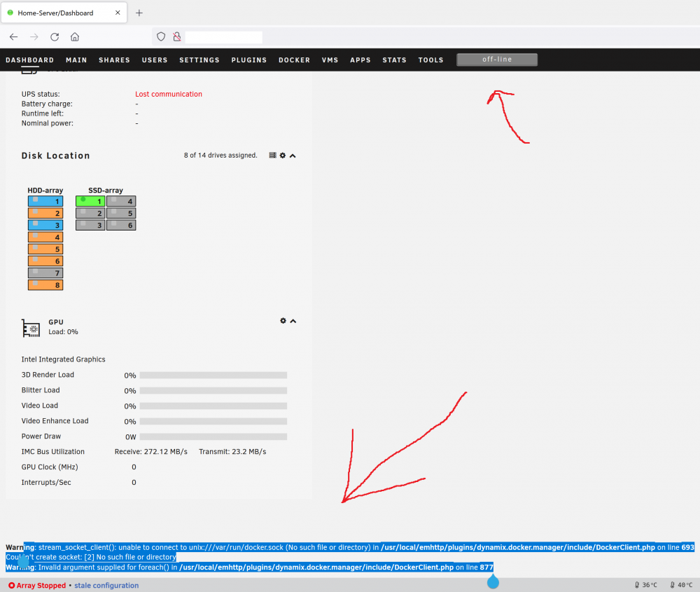Select HDD-array drive slot 8
700x592 pixels.
pos(45,285)
